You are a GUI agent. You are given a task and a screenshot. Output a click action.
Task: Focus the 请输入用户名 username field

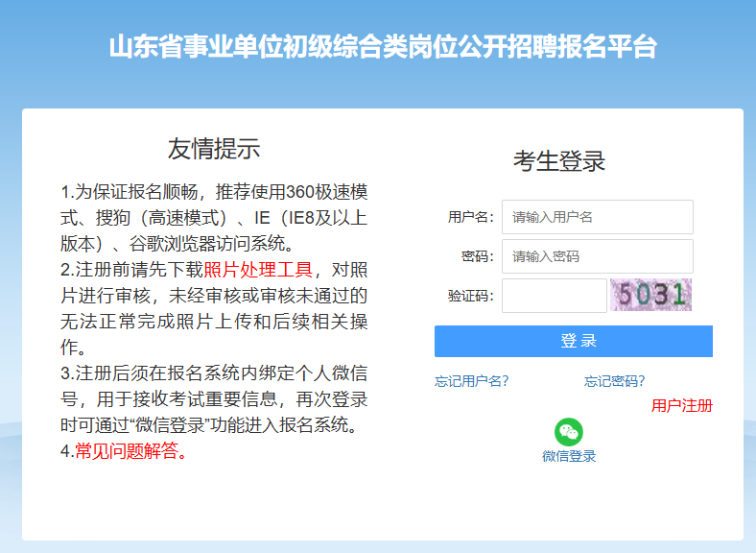(x=597, y=217)
